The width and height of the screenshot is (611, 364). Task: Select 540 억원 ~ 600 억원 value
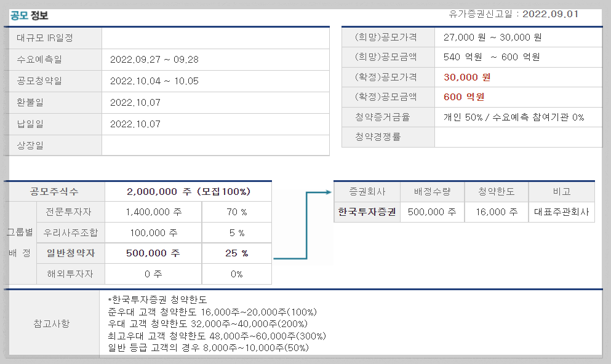tap(492, 57)
